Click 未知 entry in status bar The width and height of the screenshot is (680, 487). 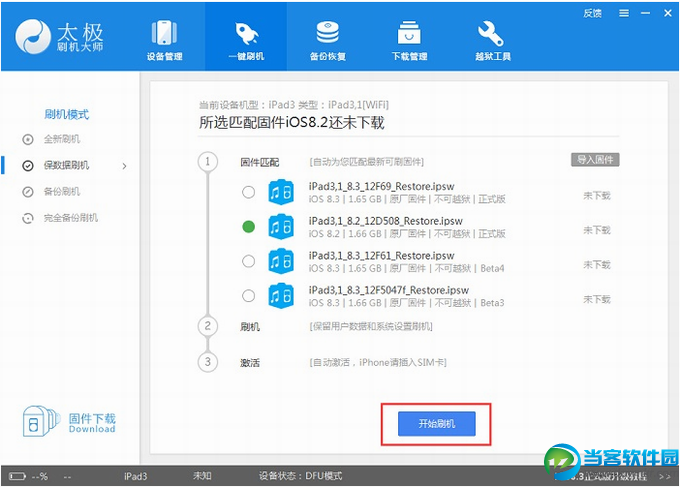tap(202, 476)
